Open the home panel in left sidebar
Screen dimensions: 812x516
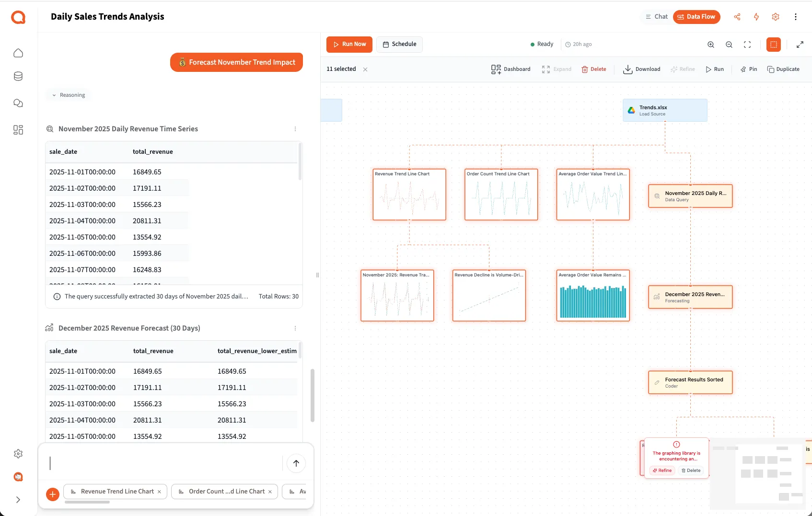coord(18,53)
